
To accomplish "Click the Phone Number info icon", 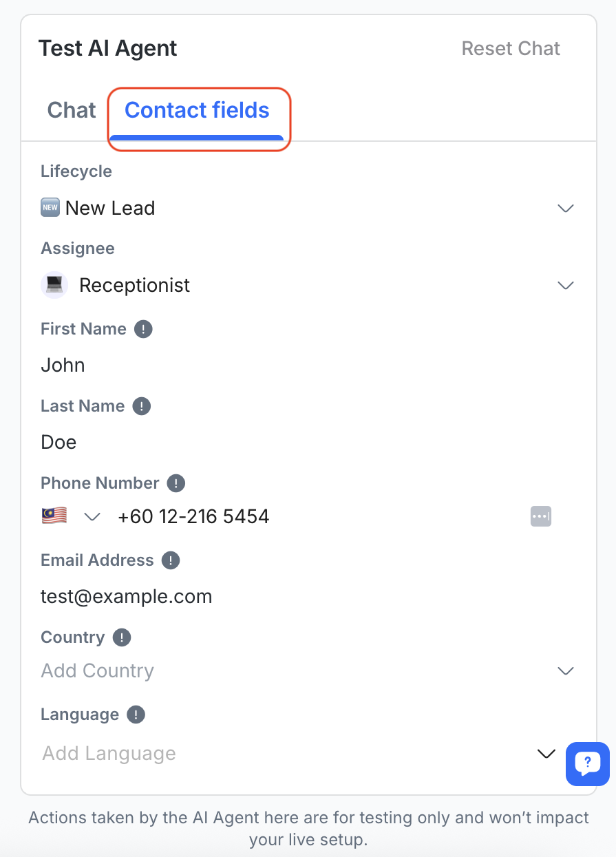I will tap(176, 483).
